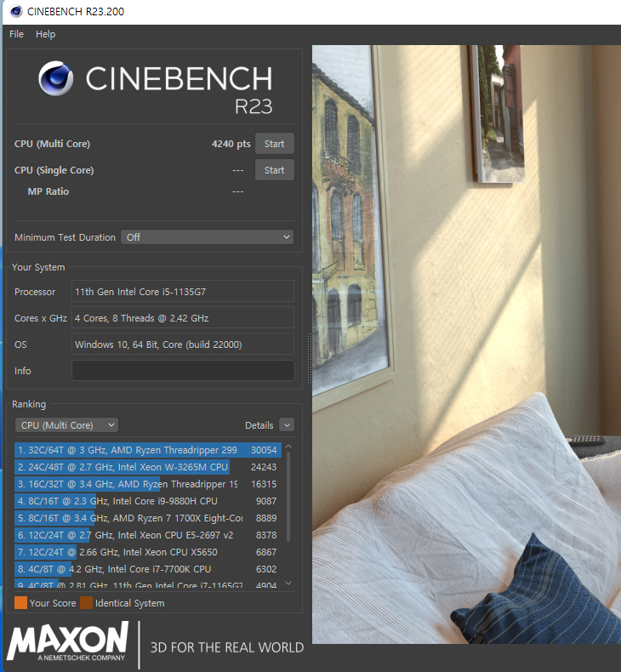621x672 pixels.
Task: Click the MAXON logo at the bottom
Action: coord(68,641)
